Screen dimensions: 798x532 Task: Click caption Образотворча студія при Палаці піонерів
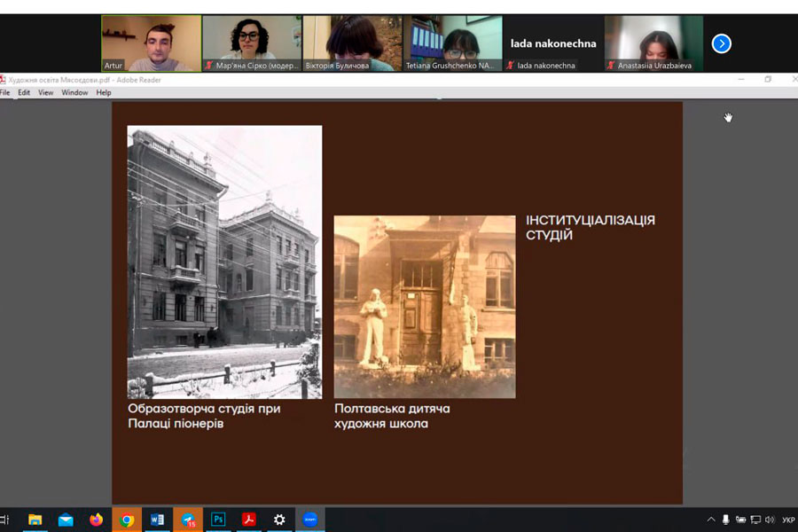pyautogui.click(x=204, y=416)
